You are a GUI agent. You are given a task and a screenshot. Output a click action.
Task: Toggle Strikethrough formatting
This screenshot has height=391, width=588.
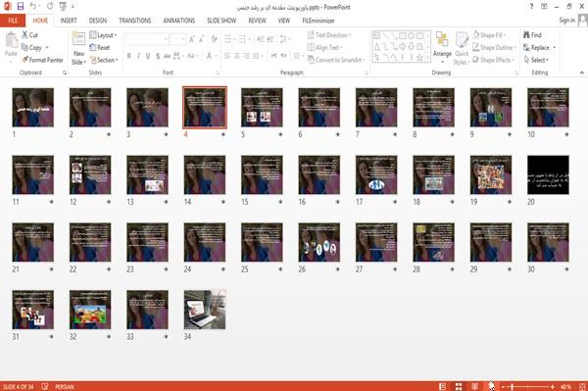[x=168, y=56]
